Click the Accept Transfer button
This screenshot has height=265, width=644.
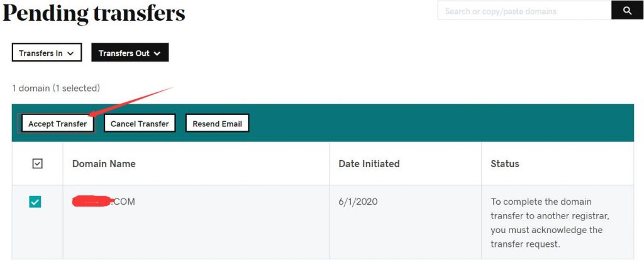[x=57, y=123]
